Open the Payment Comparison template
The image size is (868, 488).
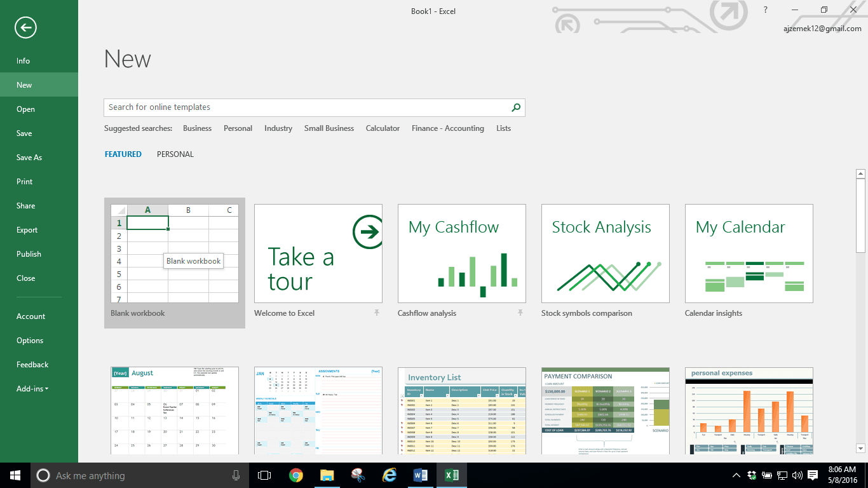pos(606,410)
